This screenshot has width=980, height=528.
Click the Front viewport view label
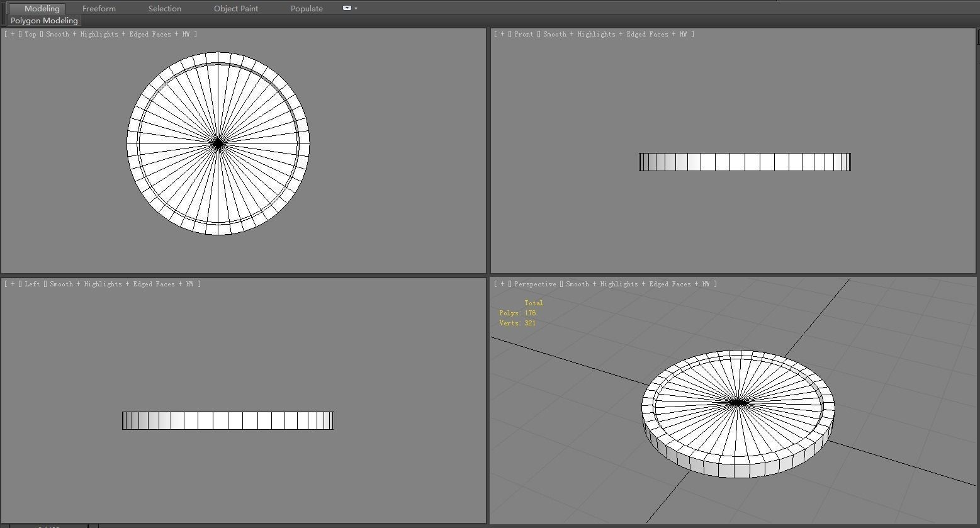click(x=524, y=34)
